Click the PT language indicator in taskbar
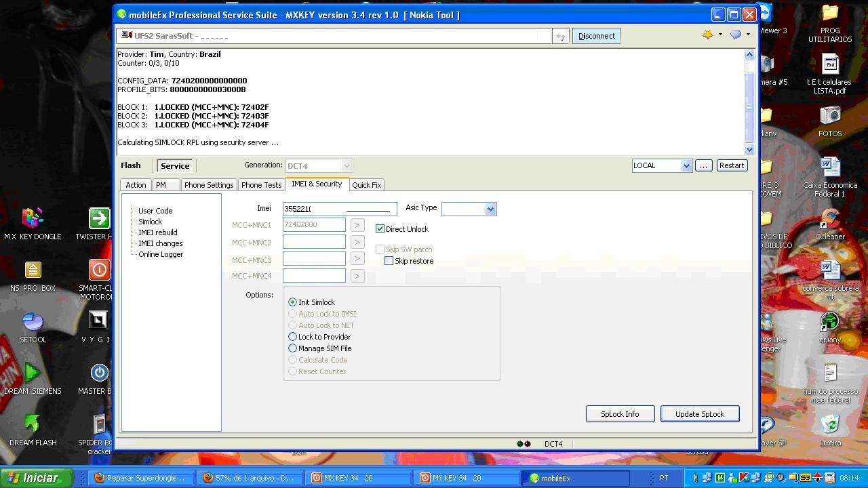 664,478
